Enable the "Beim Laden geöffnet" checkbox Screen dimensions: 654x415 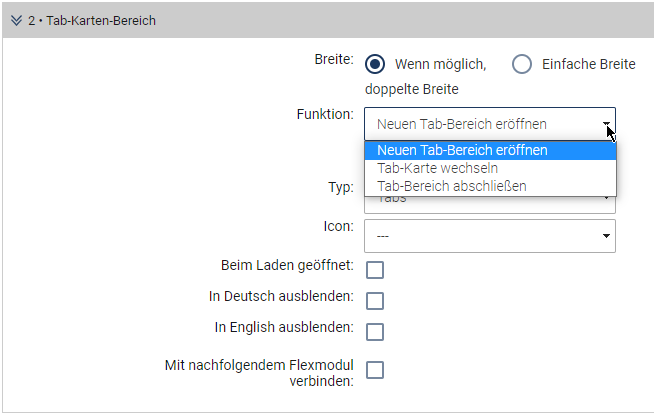pyautogui.click(x=375, y=270)
